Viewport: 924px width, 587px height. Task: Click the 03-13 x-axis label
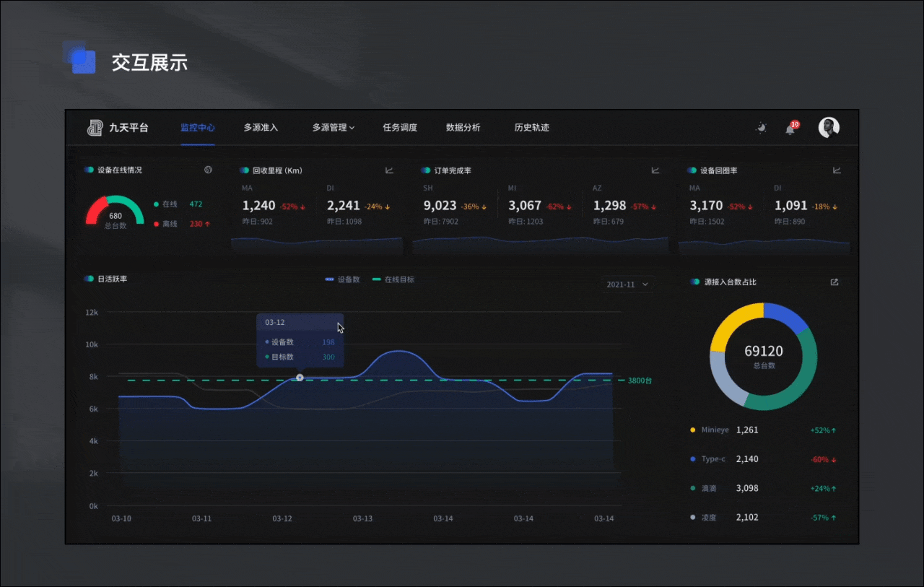coord(362,518)
